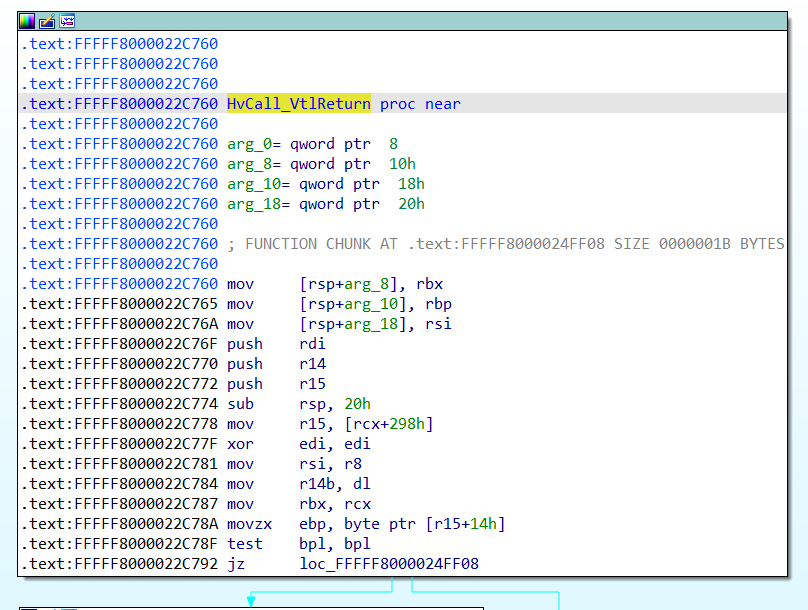Click the byte ptr [r15+14h] operand

tap(425, 524)
